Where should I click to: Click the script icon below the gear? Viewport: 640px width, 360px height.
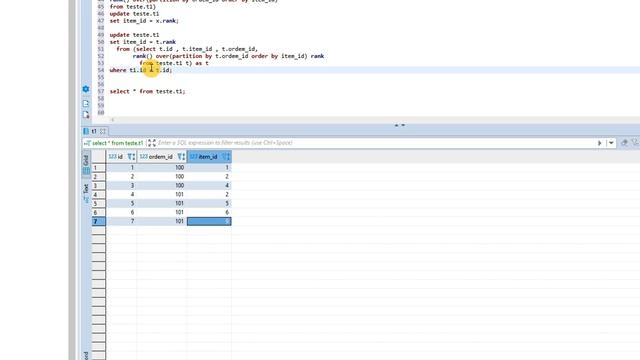tap(86, 104)
